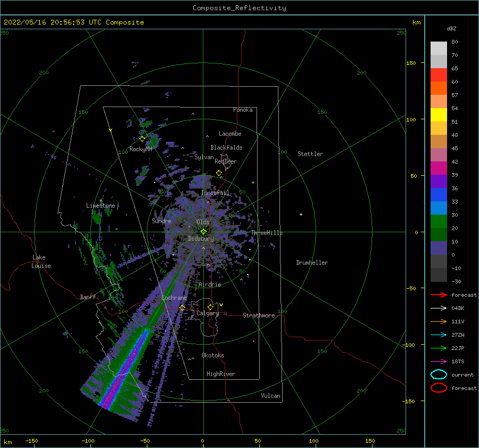Viewport: 479px width, 448px height.
Task: Select the cyan 27ZW arrow legend icon
Action: 439,335
